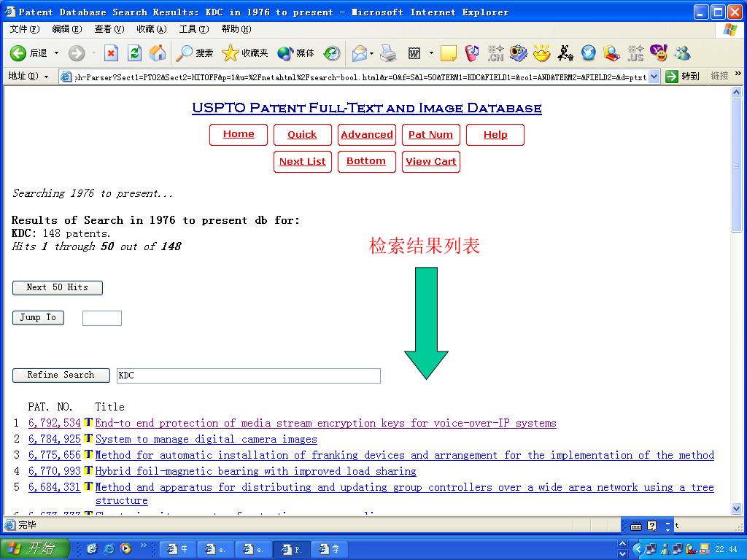Screen dimensions: 747x560
Task: Click the Messenger people icon in toolbar
Action: 682,52
